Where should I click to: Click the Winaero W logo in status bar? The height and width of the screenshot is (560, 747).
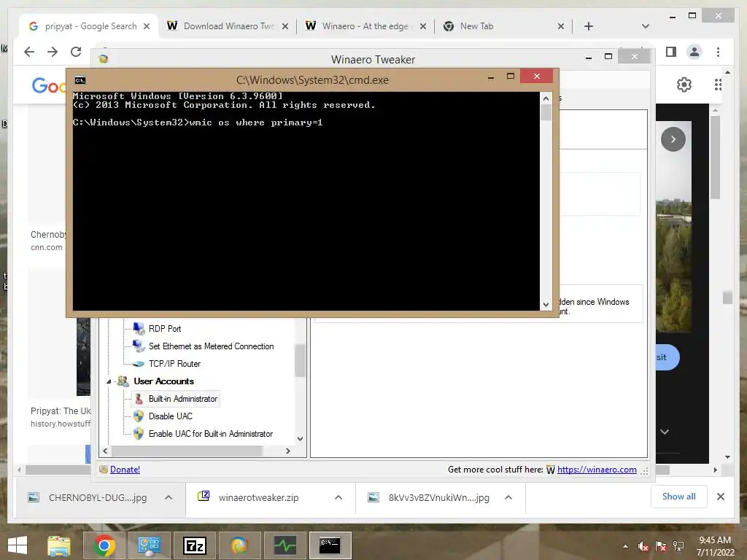550,470
